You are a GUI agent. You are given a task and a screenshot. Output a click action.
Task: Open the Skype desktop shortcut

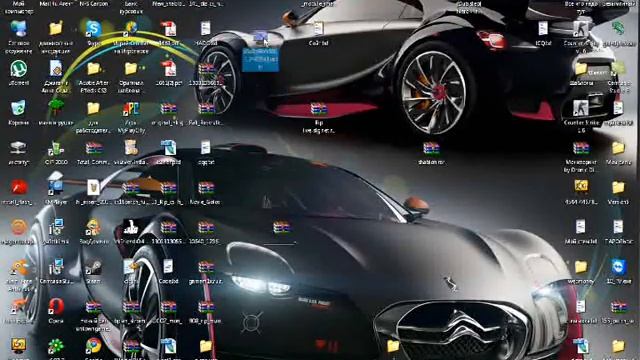(93, 29)
